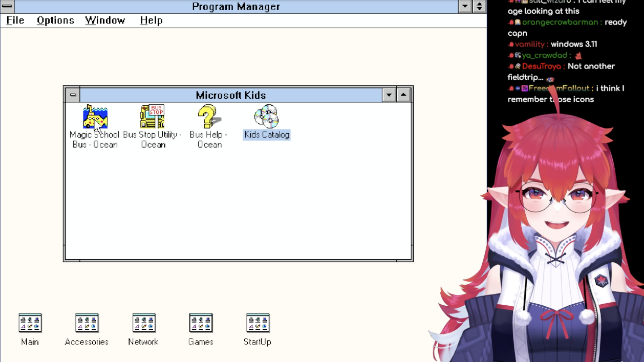The image size is (644, 362).
Task: Minimize the Microsoft Kids window
Action: pyautogui.click(x=389, y=95)
